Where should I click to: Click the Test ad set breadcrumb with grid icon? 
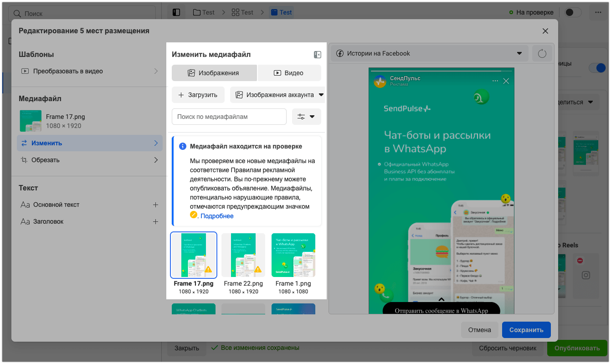tap(243, 12)
